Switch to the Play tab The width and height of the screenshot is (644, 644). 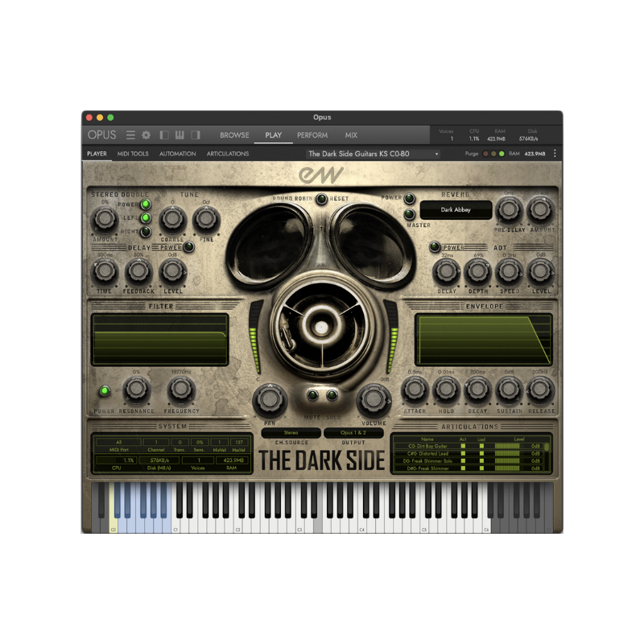[274, 135]
